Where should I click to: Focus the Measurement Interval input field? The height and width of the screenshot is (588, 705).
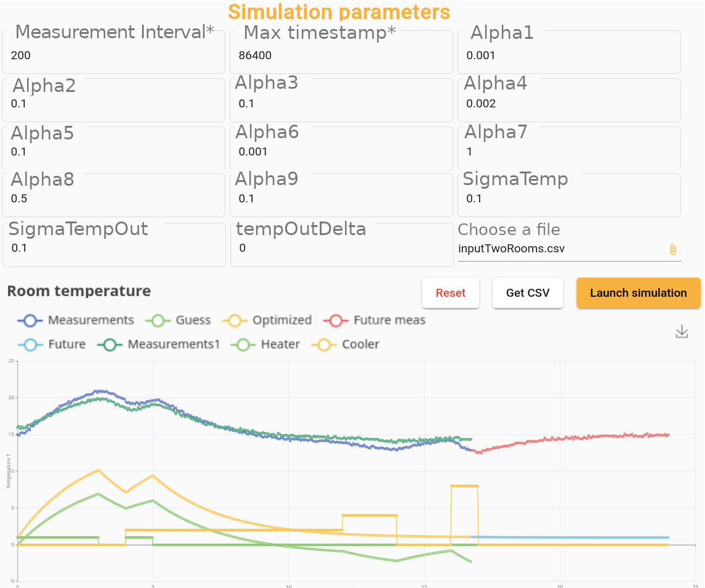(114, 56)
